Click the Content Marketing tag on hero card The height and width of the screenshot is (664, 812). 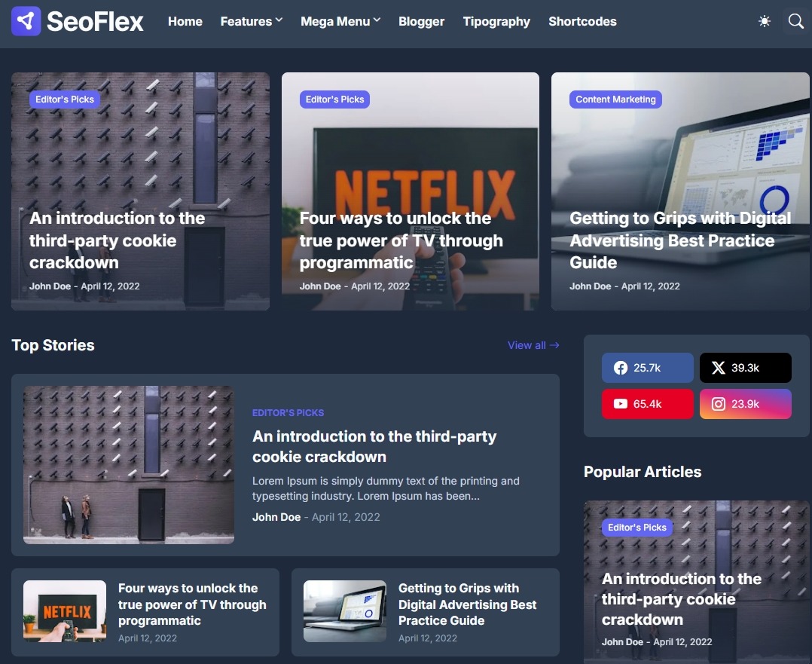click(615, 99)
